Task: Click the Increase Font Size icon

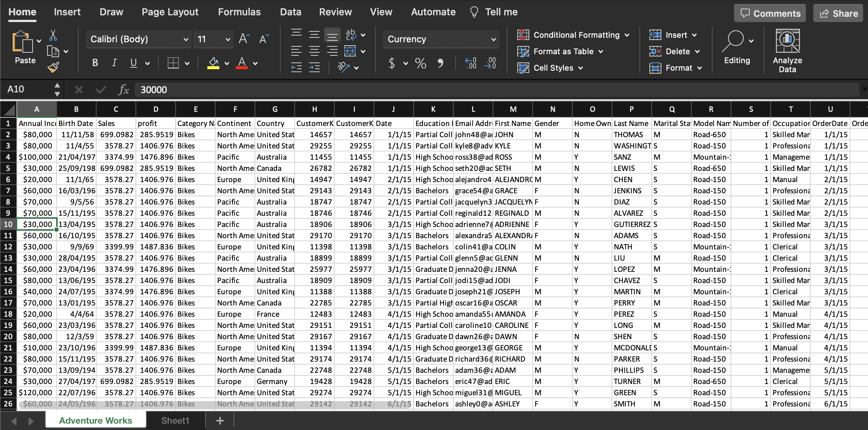Action: [244, 39]
